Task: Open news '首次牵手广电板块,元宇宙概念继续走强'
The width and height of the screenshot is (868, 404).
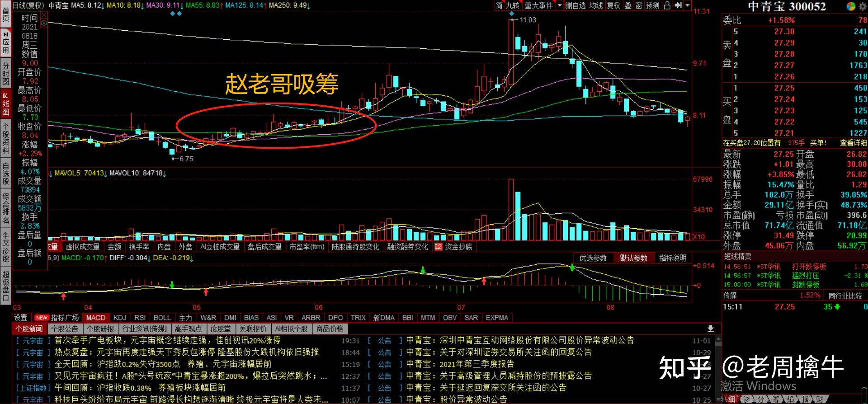Action: click(x=167, y=340)
